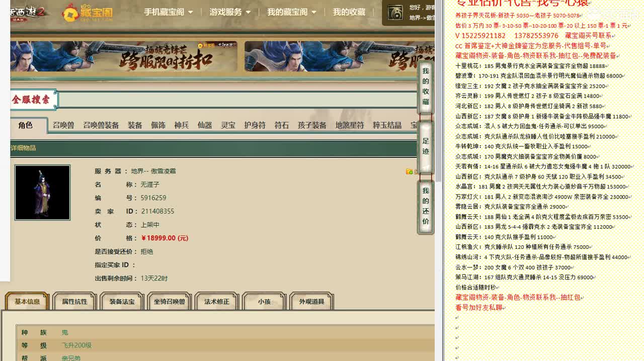This screenshot has height=361, width=644.
Task: Click the price ¥18999.00 (元)
Action: point(165,238)
